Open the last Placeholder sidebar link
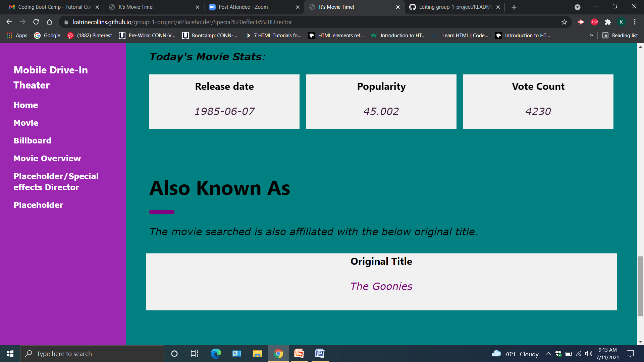The width and height of the screenshot is (644, 362). (39, 205)
